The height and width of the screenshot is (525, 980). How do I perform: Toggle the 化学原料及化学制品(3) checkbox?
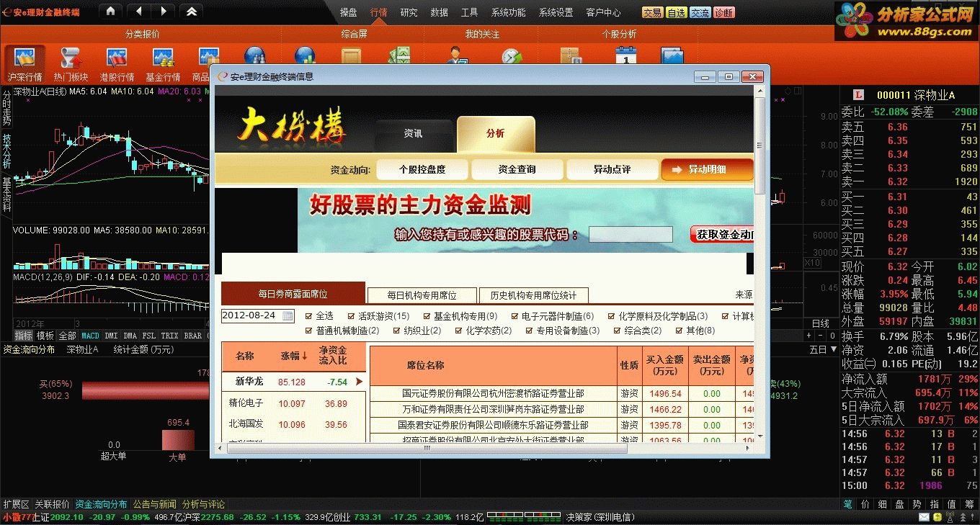click(x=612, y=315)
